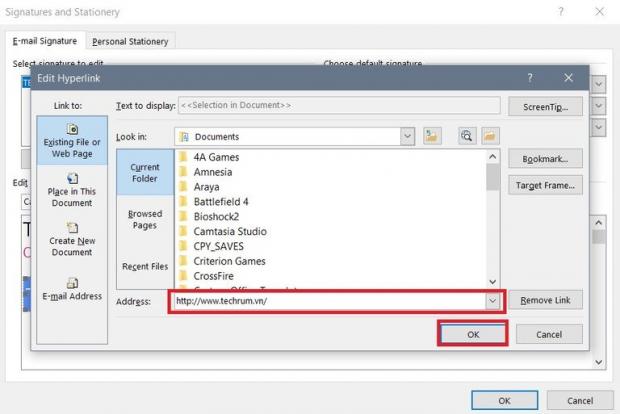Click the Remove Link button
Screen dimensions: 620x414
click(546, 300)
